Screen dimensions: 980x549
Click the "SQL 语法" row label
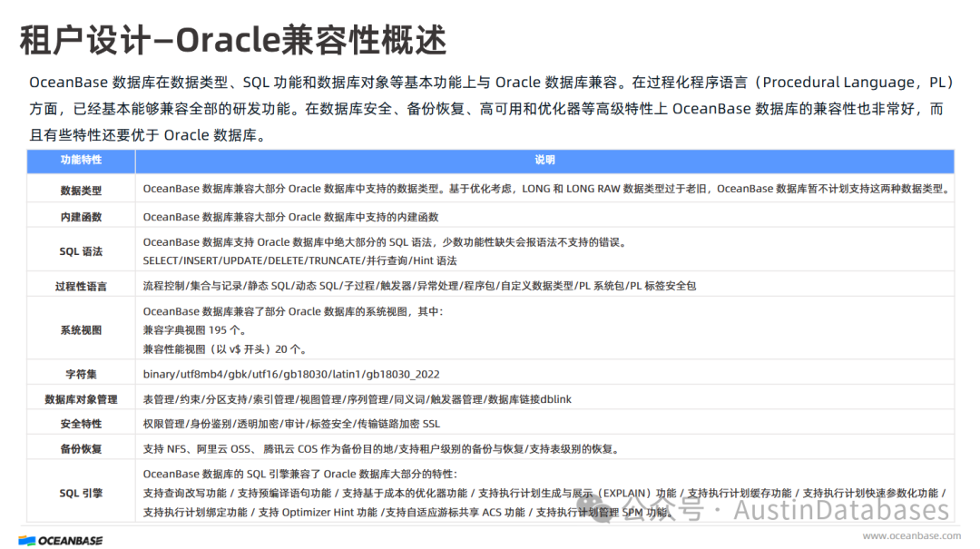click(x=82, y=251)
